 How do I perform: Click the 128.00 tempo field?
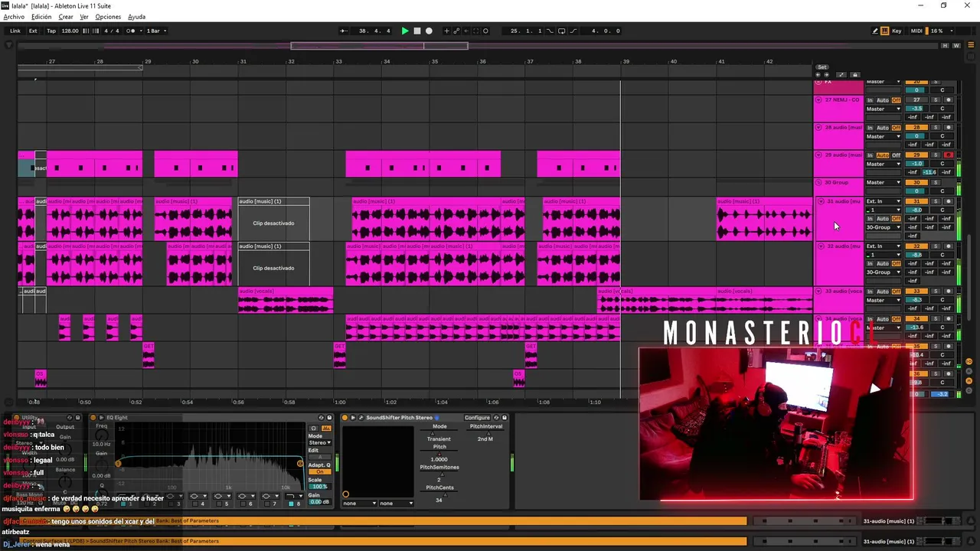pyautogui.click(x=70, y=31)
